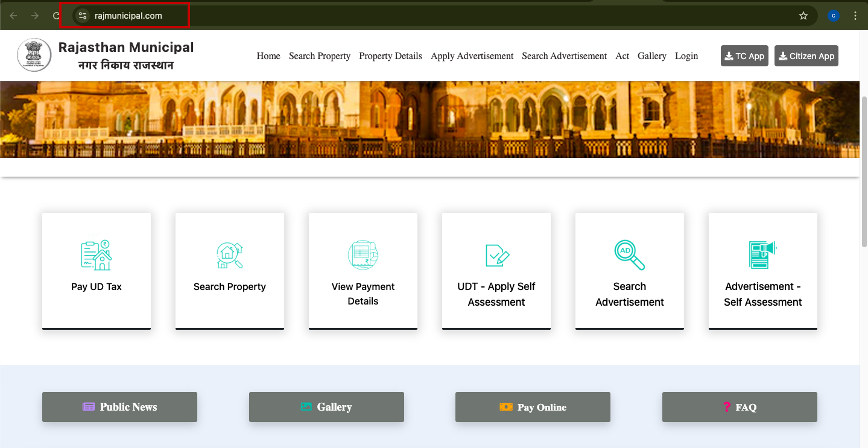Bookmark this page with the star icon
The width and height of the screenshot is (868, 448).
(803, 16)
